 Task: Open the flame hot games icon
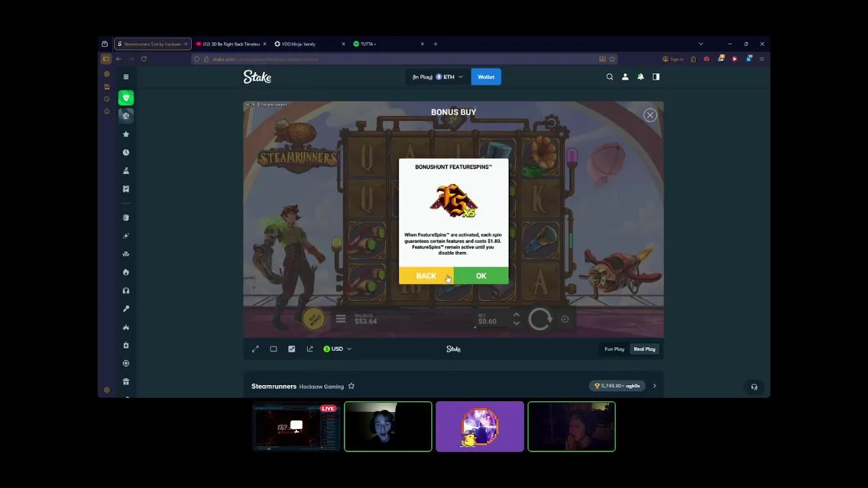[125, 272]
